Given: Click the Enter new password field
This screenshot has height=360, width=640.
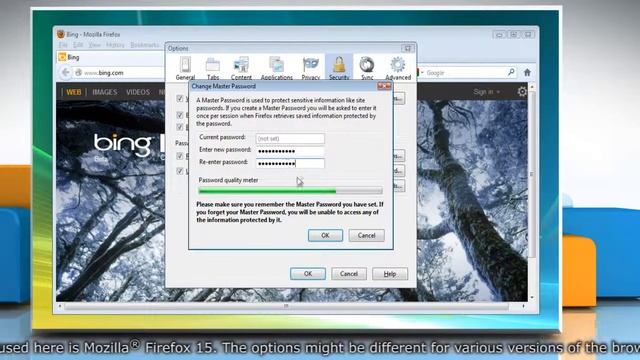Looking at the screenshot, I should [x=290, y=151].
